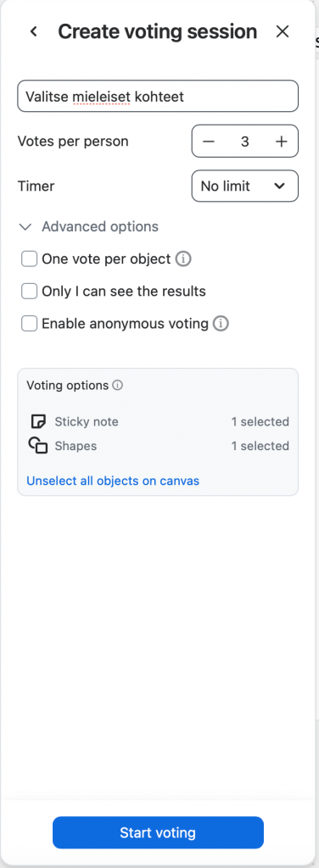Click the Sticky note icon
This screenshot has height=868, width=319.
(x=38, y=422)
